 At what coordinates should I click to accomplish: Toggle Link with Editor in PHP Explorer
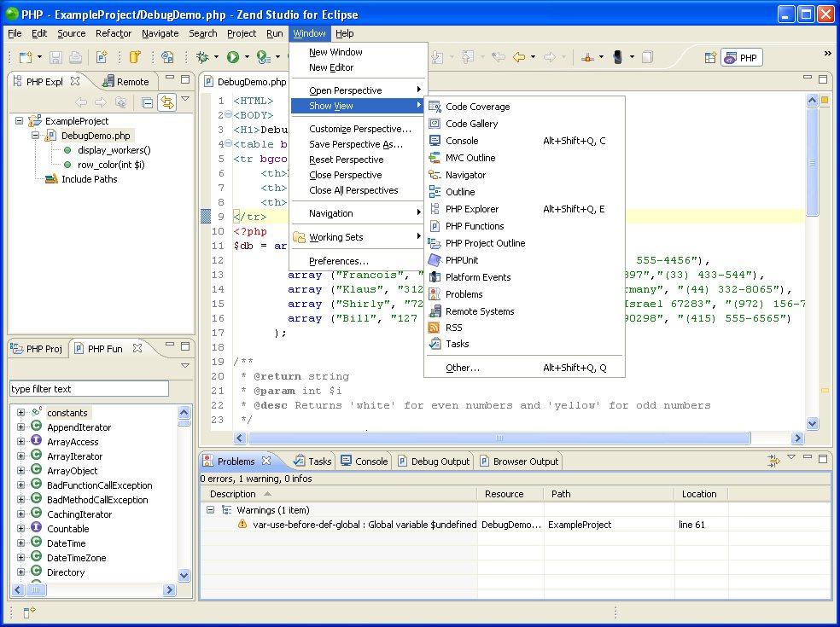point(166,102)
